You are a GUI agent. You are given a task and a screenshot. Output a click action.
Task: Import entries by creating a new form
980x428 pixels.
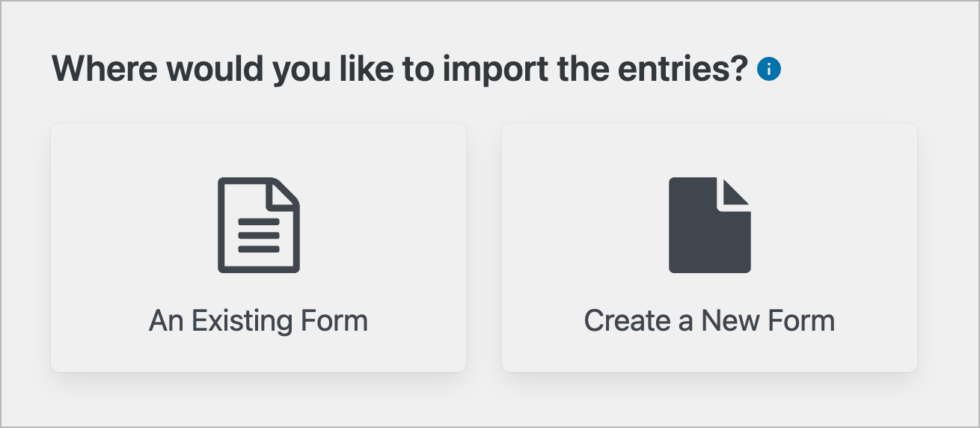709,248
